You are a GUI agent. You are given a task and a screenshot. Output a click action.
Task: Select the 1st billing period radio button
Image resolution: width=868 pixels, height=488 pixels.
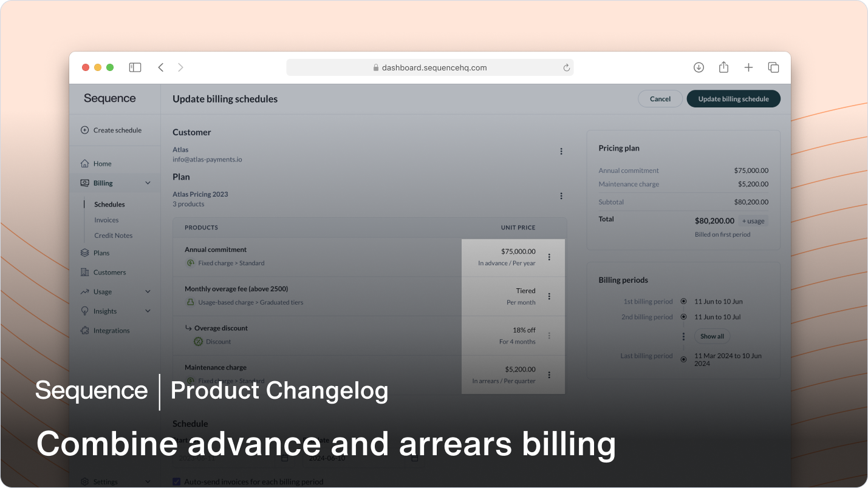point(683,301)
